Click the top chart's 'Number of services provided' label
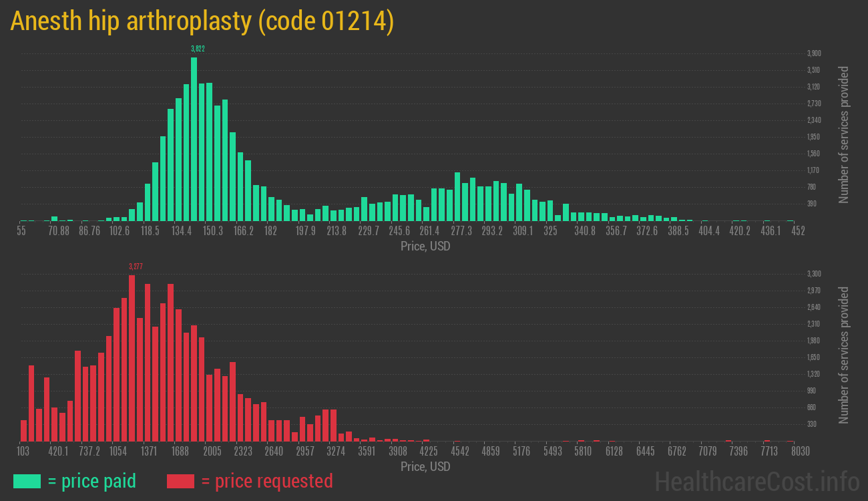The height and width of the screenshot is (501, 868). [x=844, y=134]
